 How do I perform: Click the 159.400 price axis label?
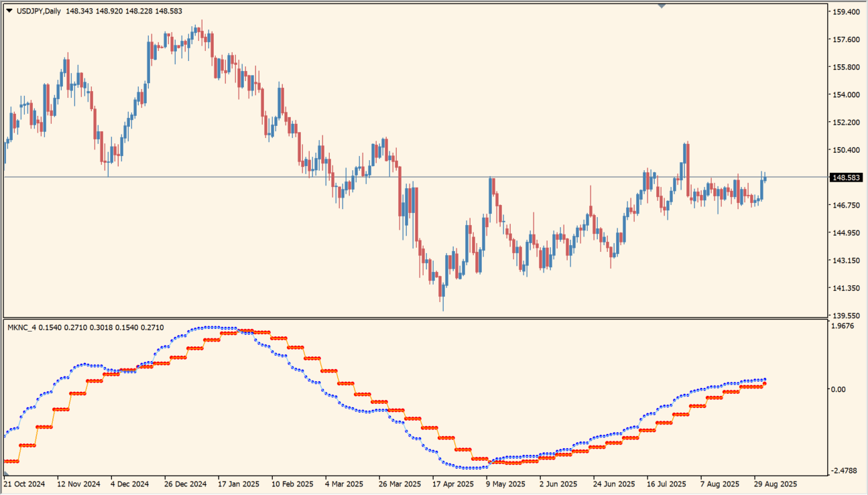846,12
